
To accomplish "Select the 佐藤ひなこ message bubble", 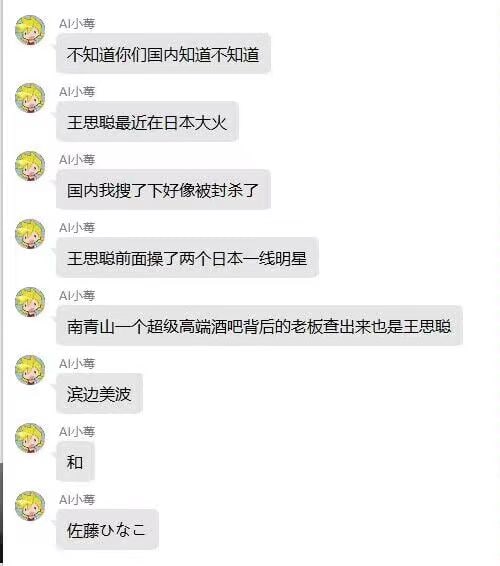I will point(107,529).
